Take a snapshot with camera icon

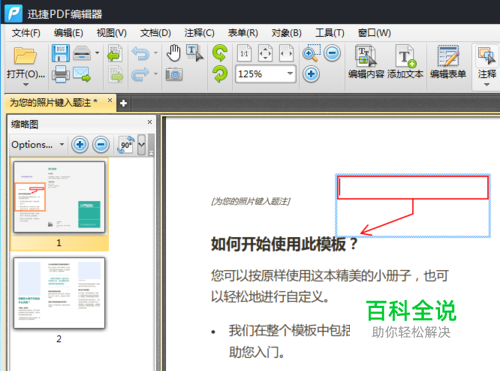pyautogui.click(x=174, y=74)
